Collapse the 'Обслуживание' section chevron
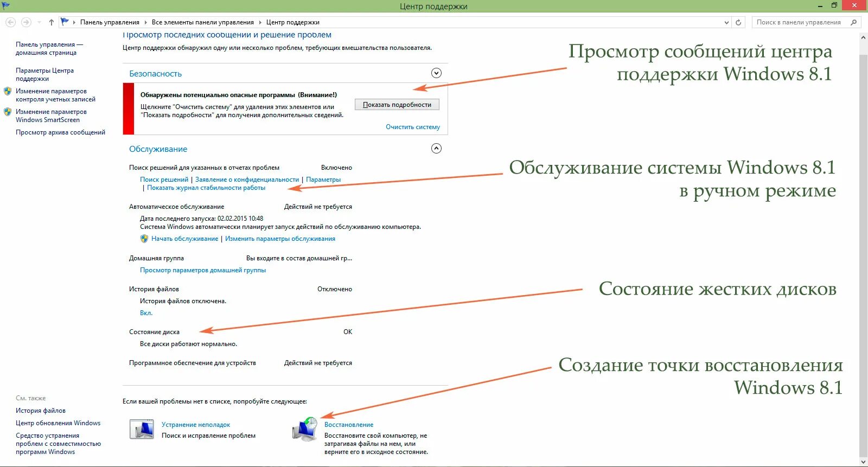 click(436, 149)
